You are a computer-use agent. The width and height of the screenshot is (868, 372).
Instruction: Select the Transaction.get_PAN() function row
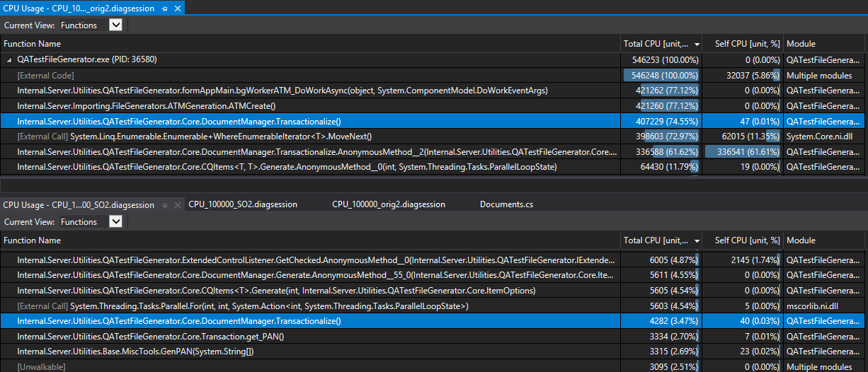432,336
